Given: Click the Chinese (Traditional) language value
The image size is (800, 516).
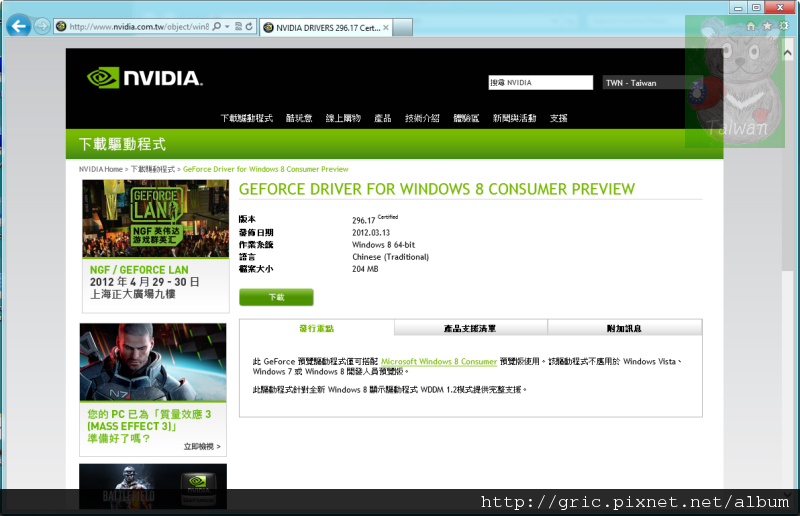Looking at the screenshot, I should [390, 257].
